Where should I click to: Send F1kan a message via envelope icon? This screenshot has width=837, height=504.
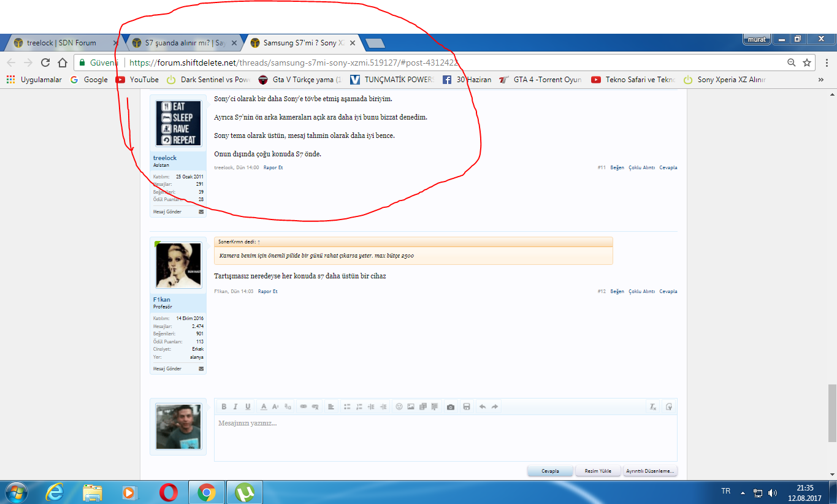coord(201,368)
